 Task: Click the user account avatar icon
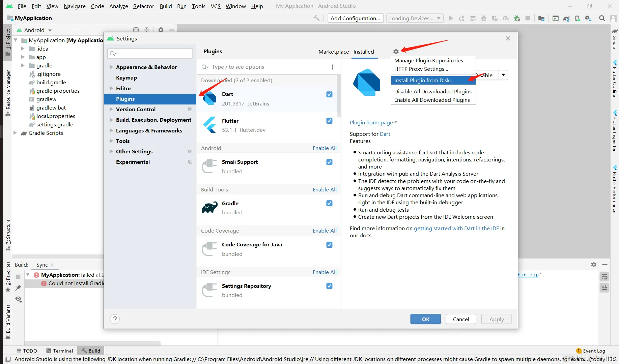613,18
